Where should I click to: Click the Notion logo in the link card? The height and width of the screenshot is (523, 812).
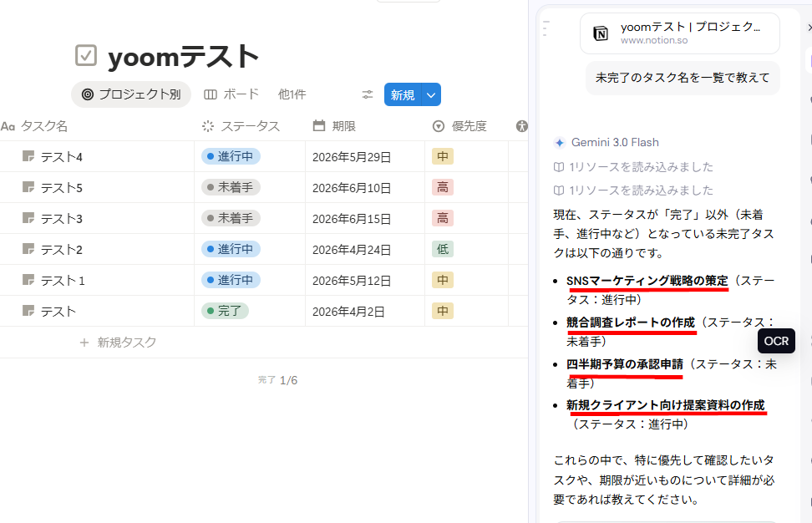600,33
